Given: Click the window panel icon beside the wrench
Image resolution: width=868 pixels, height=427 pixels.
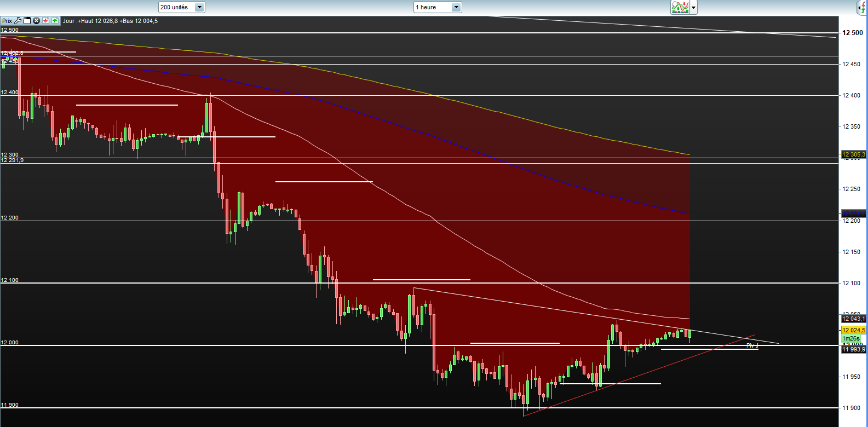Looking at the screenshot, I should click(27, 21).
